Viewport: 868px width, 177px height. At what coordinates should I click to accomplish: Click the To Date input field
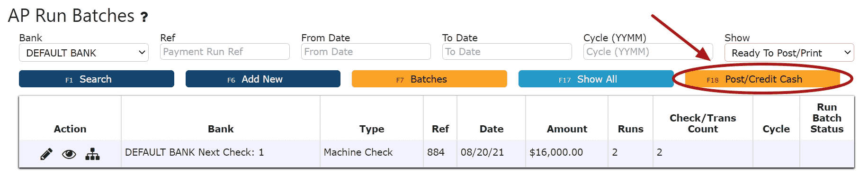tap(507, 52)
